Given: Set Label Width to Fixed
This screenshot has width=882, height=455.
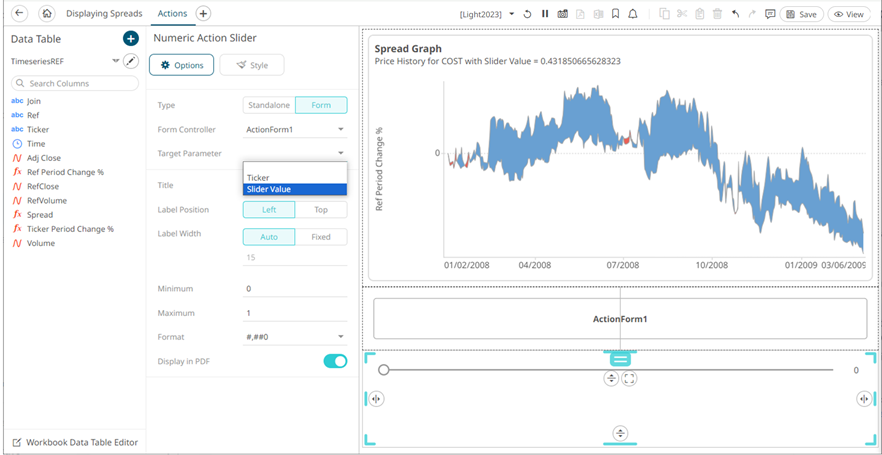Looking at the screenshot, I should coord(321,237).
